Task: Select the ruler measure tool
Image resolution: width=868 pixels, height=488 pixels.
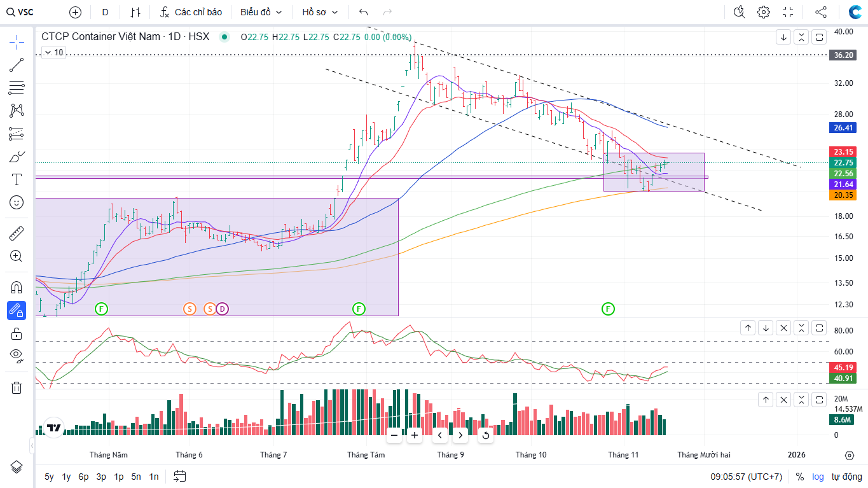Action: tap(17, 234)
